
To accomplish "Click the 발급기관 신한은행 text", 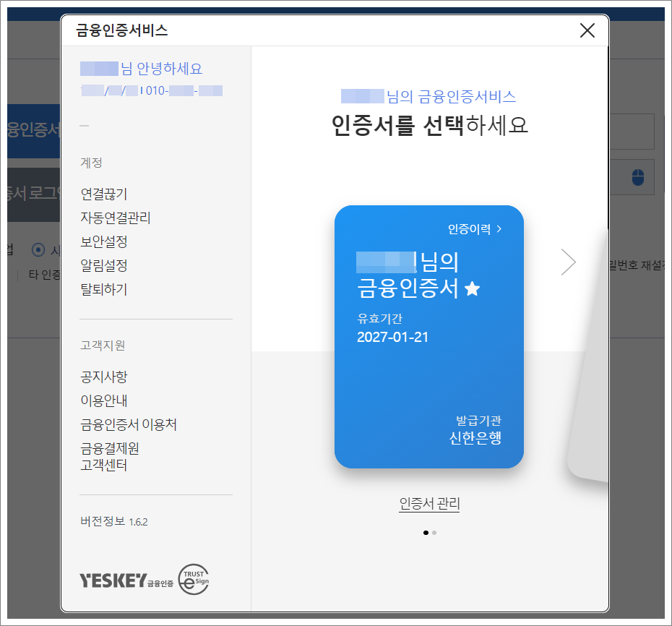I will coord(475,429).
